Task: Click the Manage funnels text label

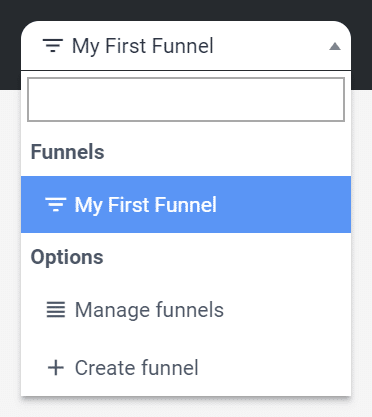Action: point(149,310)
